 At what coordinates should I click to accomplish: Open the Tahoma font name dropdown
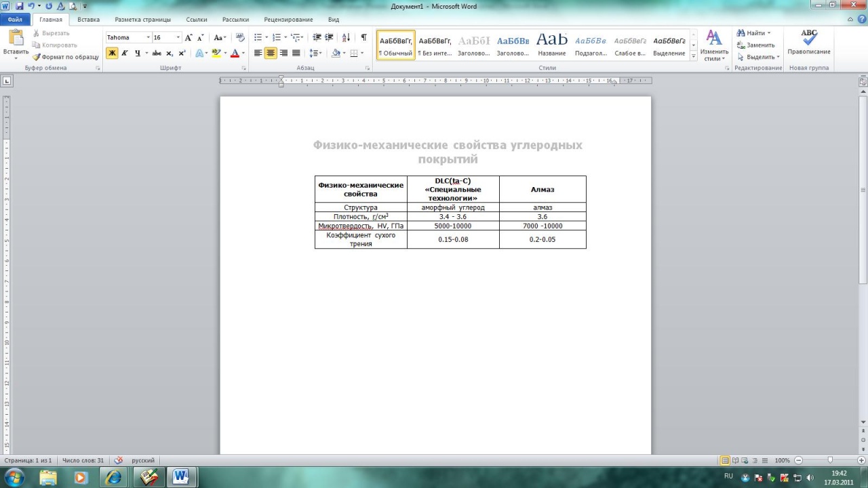(x=149, y=38)
